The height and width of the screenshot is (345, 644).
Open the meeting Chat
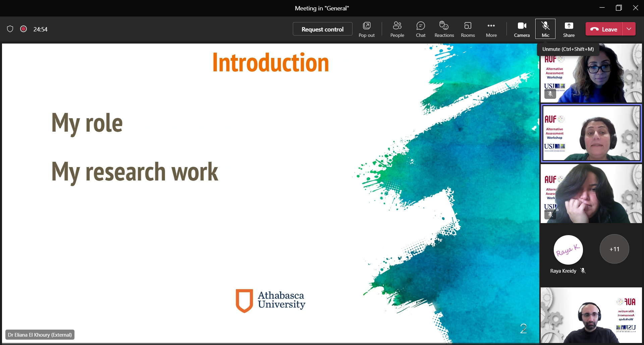click(x=421, y=29)
